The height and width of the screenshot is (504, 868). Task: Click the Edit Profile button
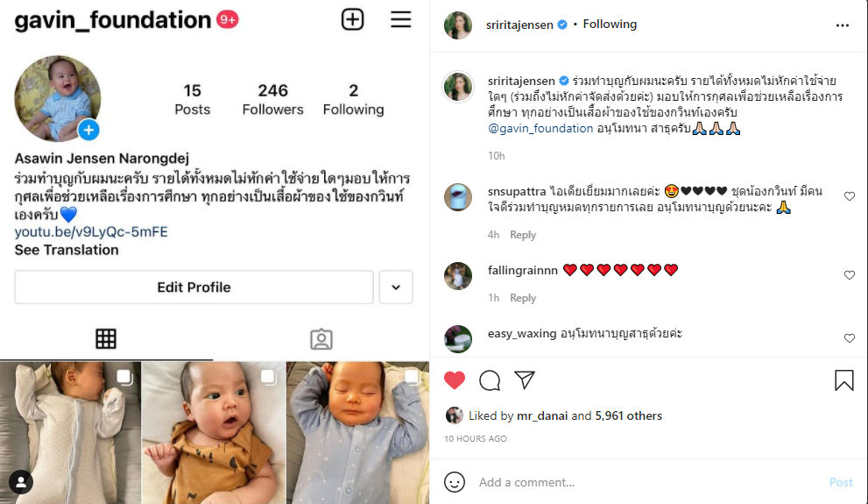[194, 287]
